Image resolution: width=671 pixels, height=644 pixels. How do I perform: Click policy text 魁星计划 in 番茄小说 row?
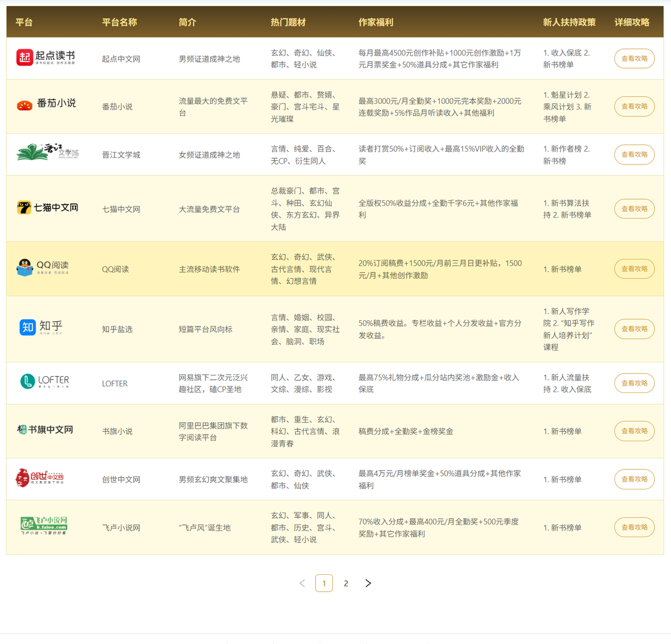point(566,95)
